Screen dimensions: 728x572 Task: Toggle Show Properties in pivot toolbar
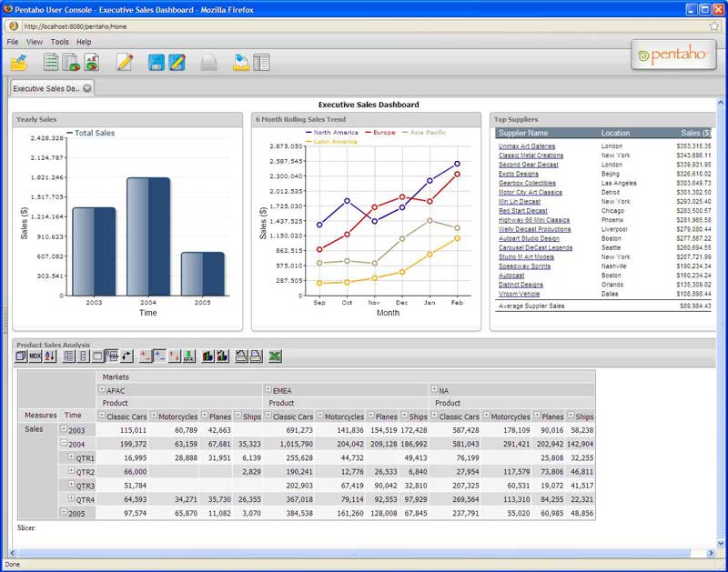click(97, 356)
